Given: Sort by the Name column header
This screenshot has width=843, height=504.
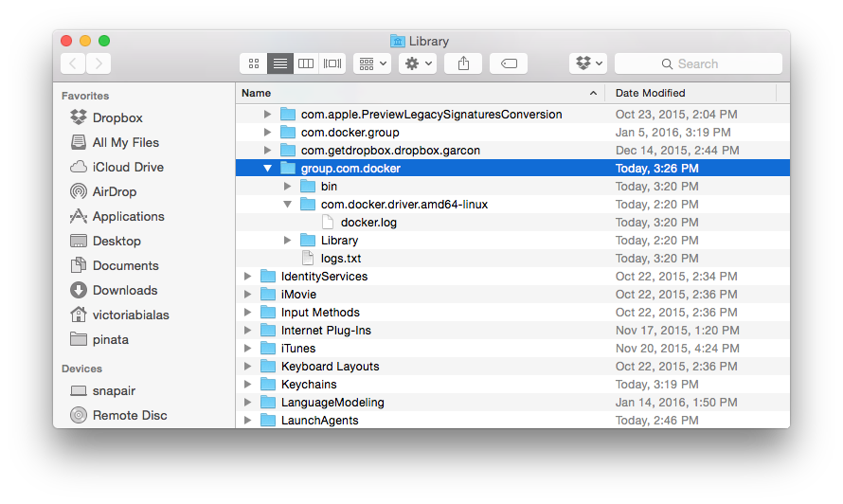Looking at the screenshot, I should pyautogui.click(x=417, y=93).
